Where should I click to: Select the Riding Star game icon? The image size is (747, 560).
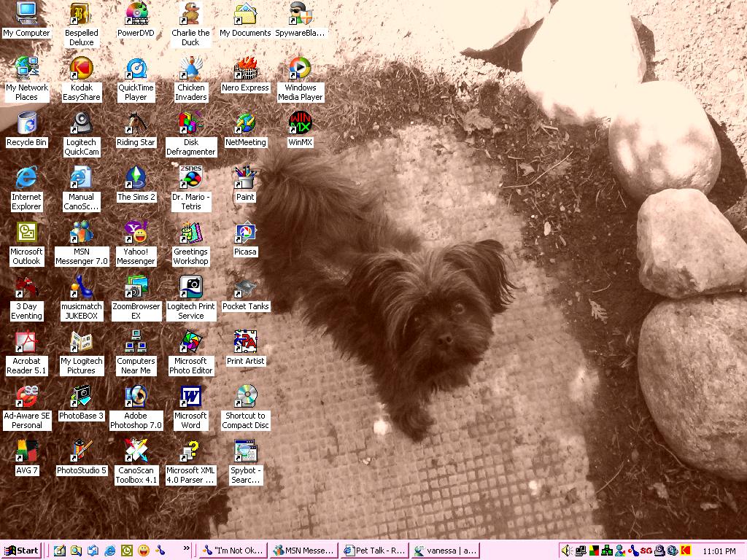pyautogui.click(x=136, y=130)
